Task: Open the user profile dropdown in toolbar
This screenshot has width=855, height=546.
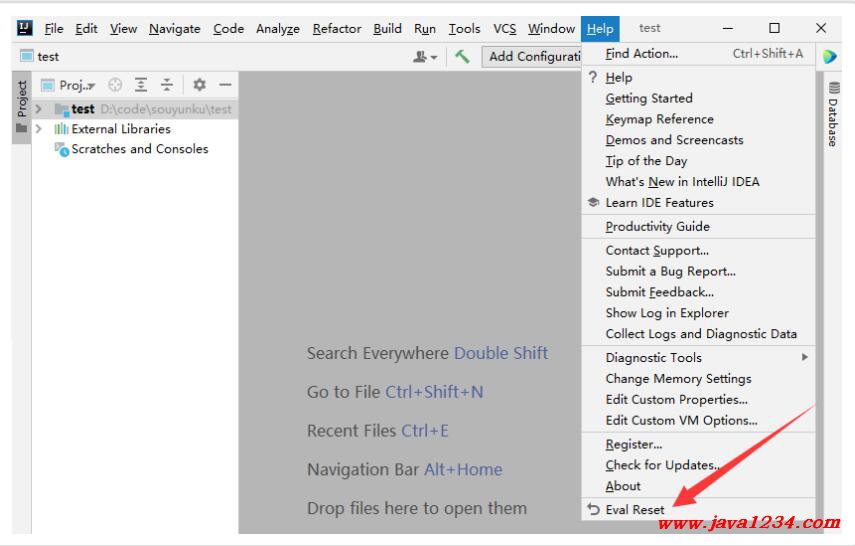Action: pos(425,57)
